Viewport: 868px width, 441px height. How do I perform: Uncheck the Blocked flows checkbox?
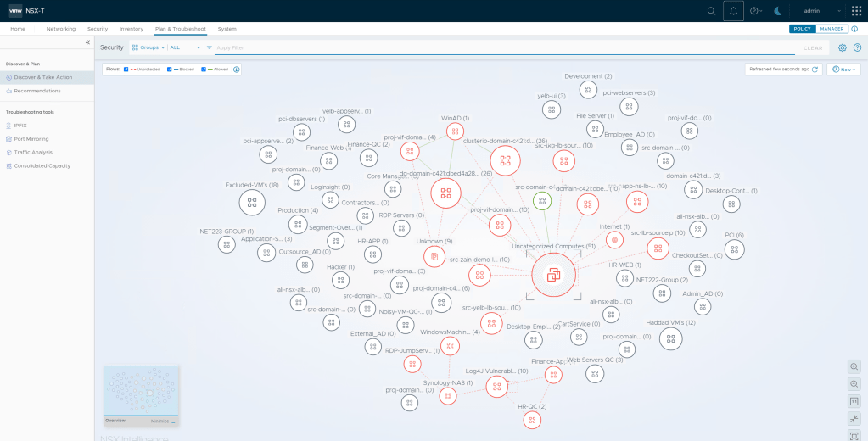(x=171, y=70)
